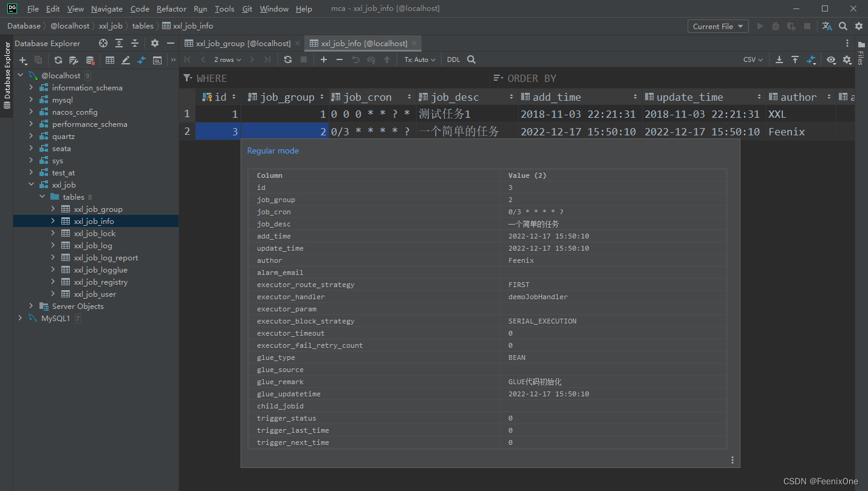Click the Select Opened File target icon
This screenshot has width=868, height=491.
(103, 43)
